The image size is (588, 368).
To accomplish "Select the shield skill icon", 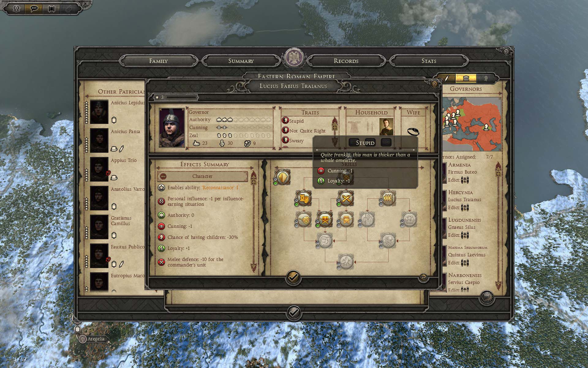I will pyautogui.click(x=282, y=177).
